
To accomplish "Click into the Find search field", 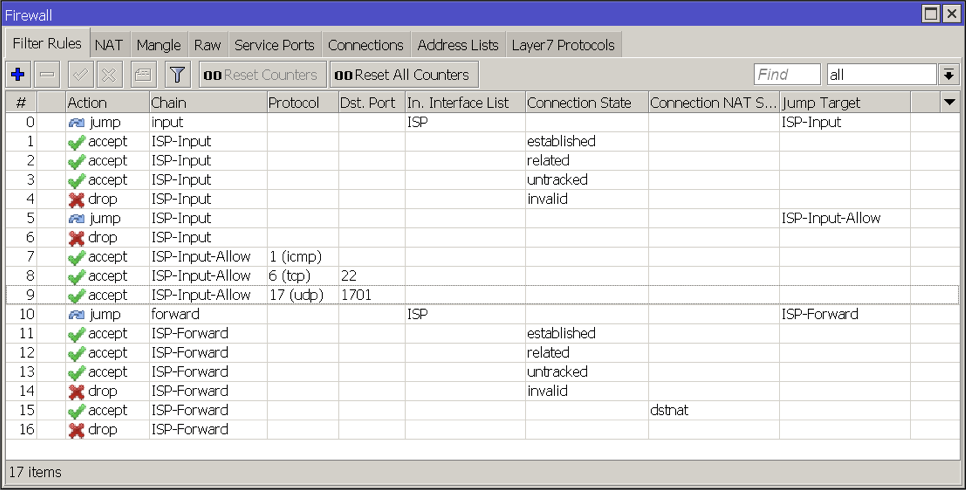I will [x=787, y=75].
